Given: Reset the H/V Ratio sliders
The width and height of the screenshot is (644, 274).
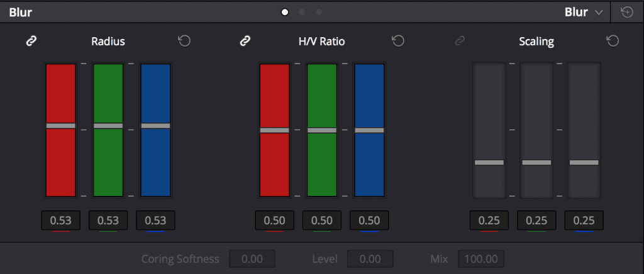Looking at the screenshot, I should click(x=398, y=42).
